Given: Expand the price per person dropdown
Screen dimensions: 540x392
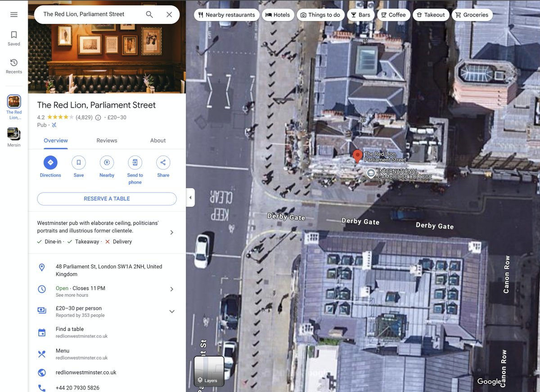Looking at the screenshot, I should [171, 311].
